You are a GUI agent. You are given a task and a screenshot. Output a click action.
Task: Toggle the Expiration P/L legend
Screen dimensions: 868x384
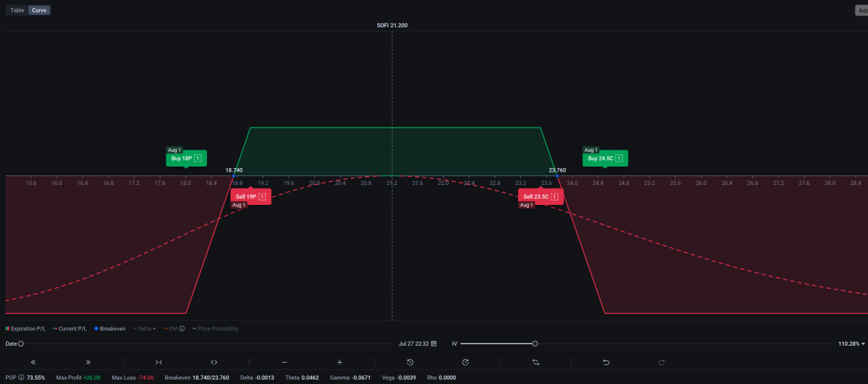[x=27, y=329]
